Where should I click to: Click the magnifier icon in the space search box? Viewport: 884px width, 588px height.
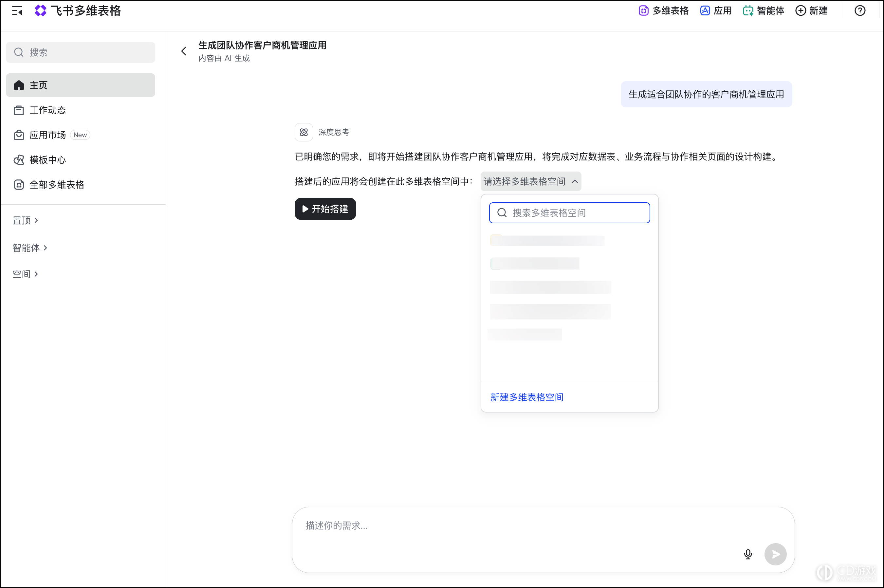[x=502, y=212]
